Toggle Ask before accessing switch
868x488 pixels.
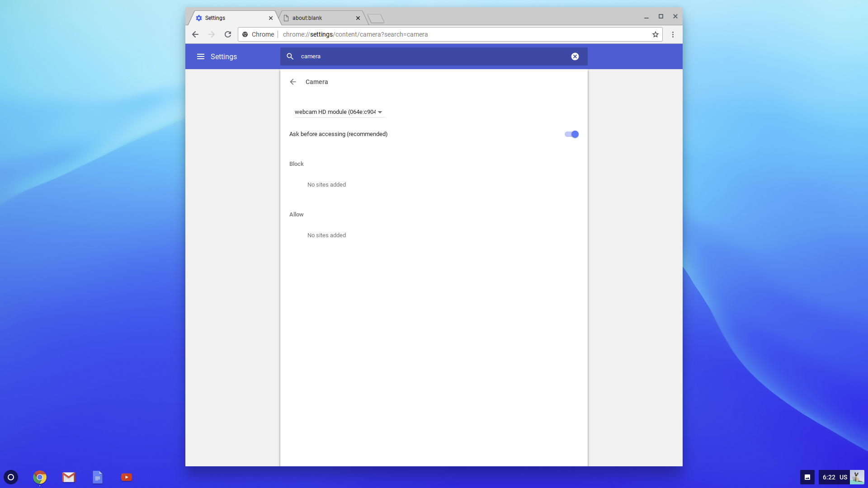click(571, 134)
